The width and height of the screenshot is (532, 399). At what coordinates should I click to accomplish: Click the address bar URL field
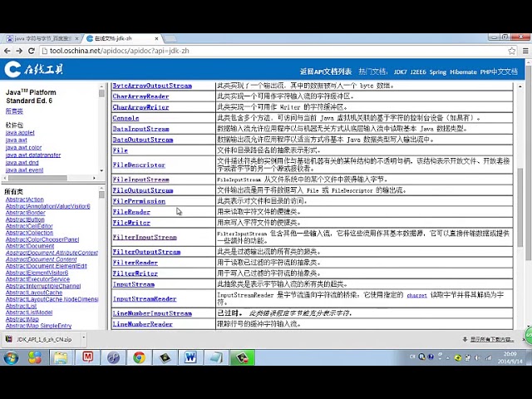click(x=273, y=51)
